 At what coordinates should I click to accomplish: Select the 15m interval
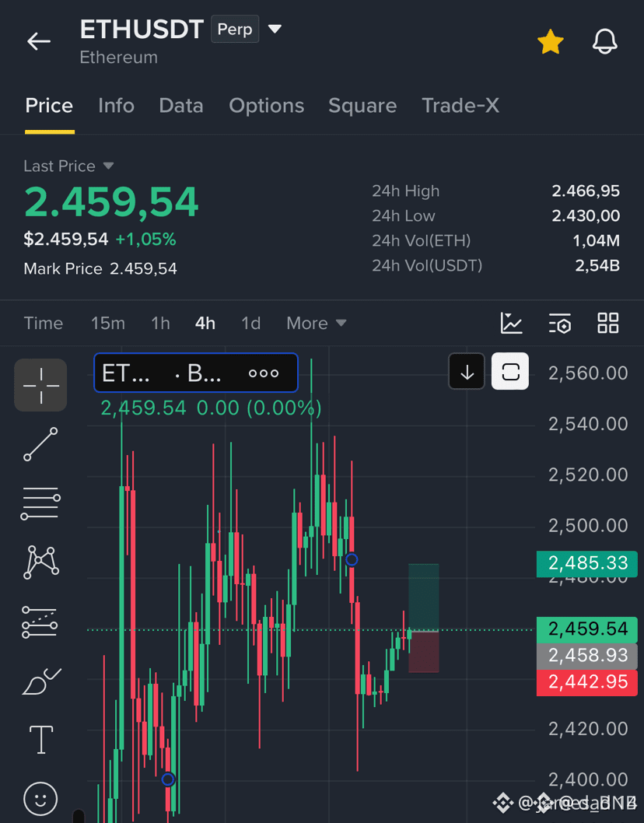coord(108,324)
